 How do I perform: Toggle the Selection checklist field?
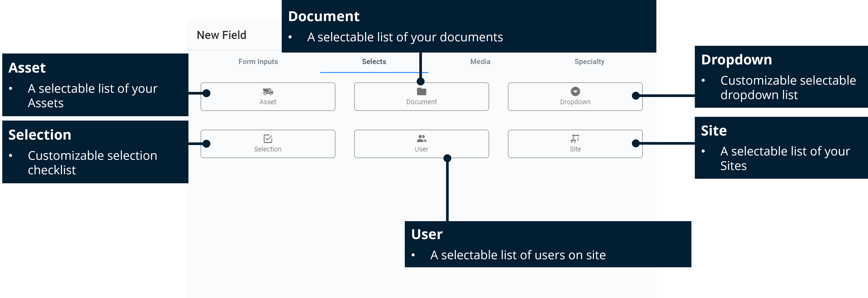pos(268,144)
